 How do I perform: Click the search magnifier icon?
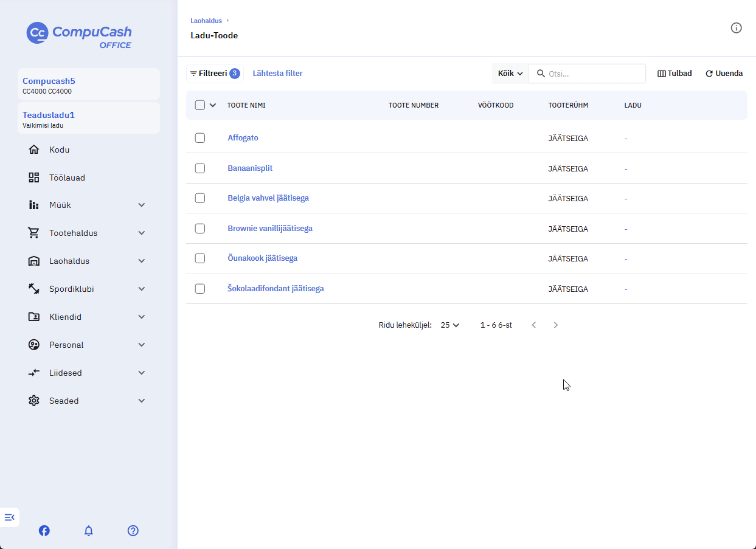click(541, 74)
